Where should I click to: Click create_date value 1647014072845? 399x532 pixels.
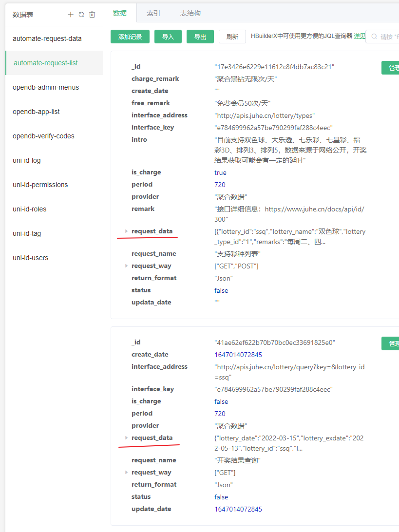click(x=238, y=355)
